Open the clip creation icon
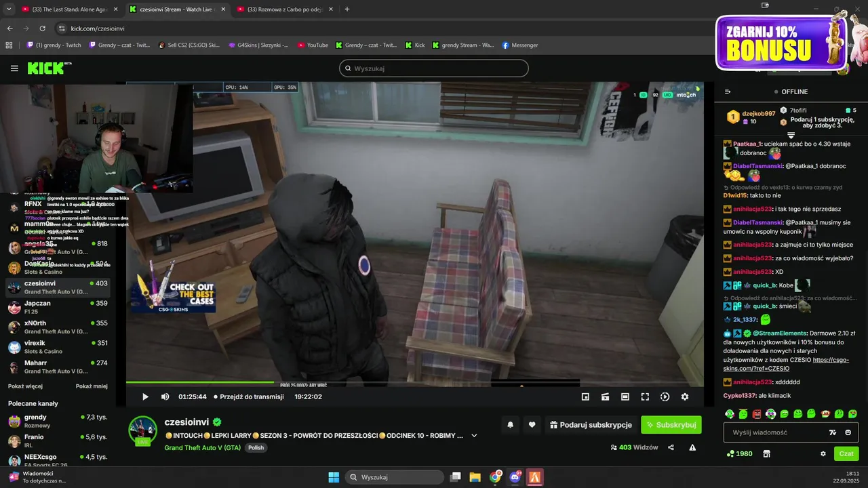 tap(605, 396)
